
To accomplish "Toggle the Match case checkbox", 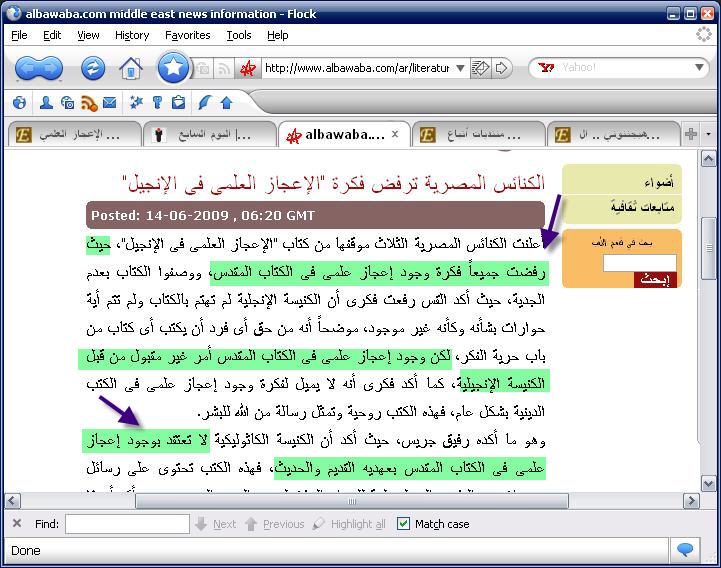I will (x=403, y=524).
